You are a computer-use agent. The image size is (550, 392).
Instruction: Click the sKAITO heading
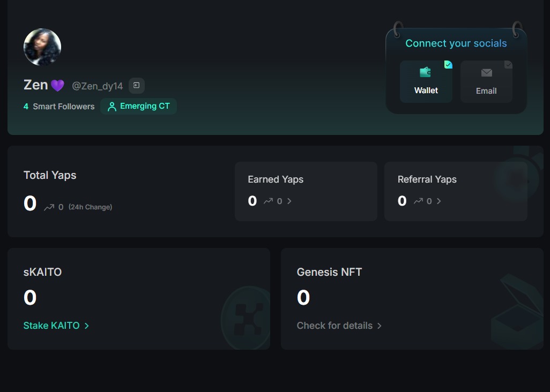[42, 272]
